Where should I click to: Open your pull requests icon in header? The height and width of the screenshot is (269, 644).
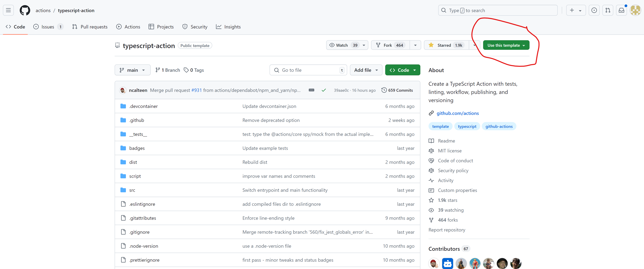tap(608, 10)
